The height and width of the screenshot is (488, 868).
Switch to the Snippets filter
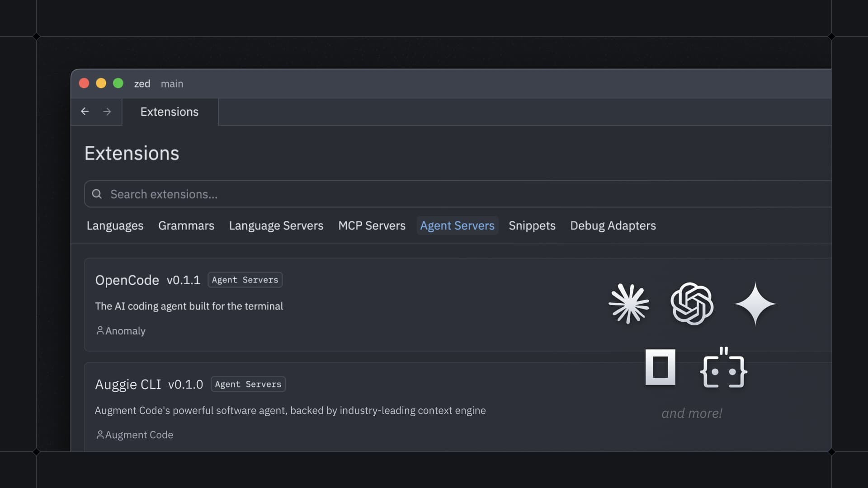(x=532, y=225)
